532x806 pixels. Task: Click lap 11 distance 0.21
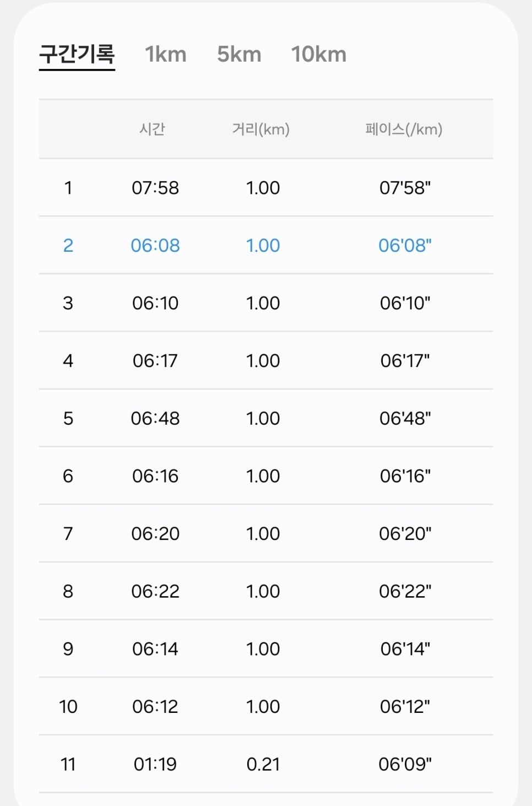[x=263, y=764]
